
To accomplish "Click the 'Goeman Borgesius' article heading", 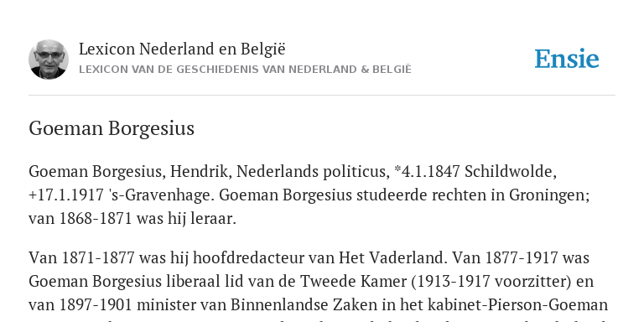I will point(112,128).
